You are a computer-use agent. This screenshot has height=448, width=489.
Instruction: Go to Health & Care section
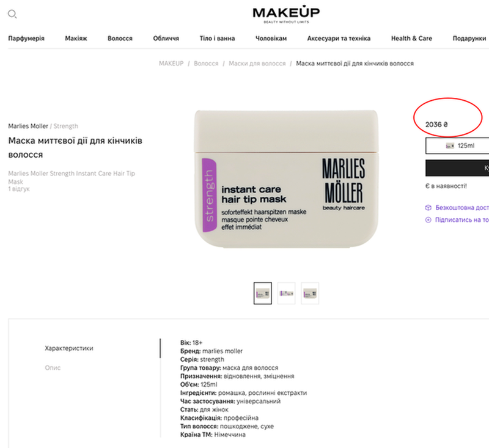coord(411,39)
